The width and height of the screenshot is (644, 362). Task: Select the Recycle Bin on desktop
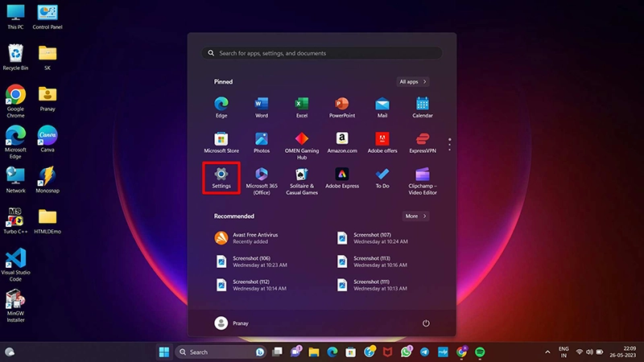(15, 57)
